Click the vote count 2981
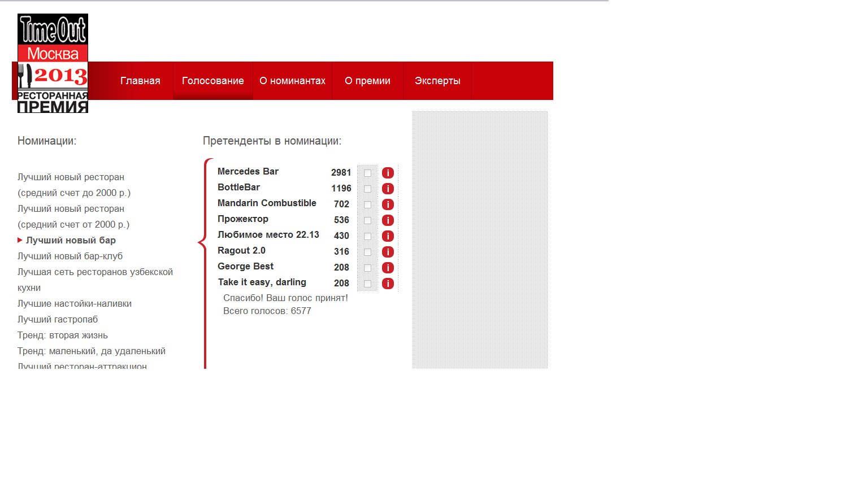This screenshot has width=868, height=488. click(341, 172)
